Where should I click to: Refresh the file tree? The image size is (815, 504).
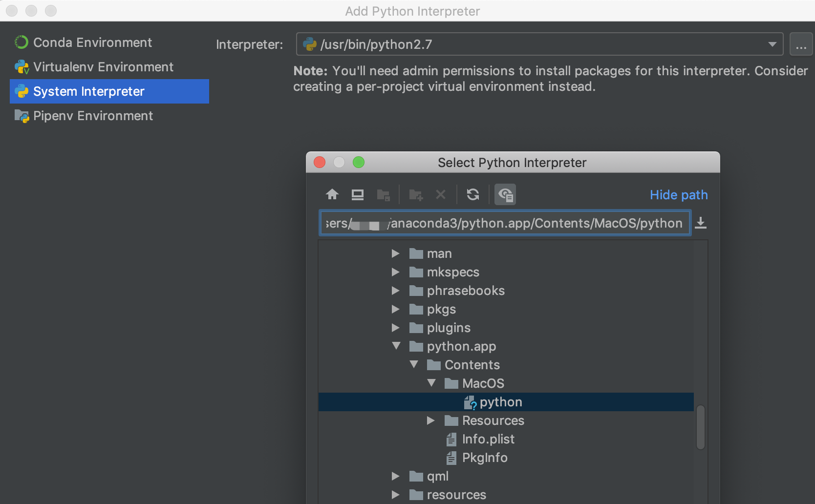pos(473,194)
